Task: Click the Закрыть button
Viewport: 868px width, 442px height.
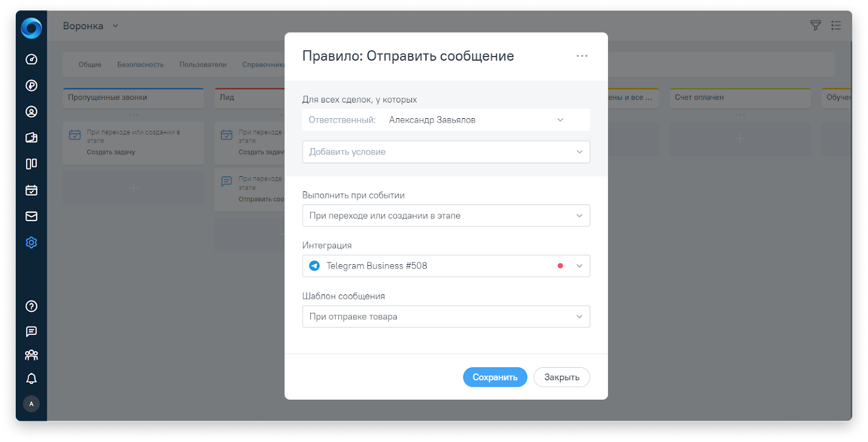Action: pos(561,377)
